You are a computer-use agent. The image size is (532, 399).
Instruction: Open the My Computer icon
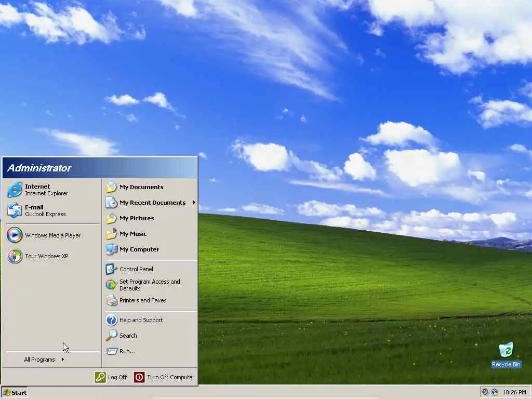coord(111,249)
